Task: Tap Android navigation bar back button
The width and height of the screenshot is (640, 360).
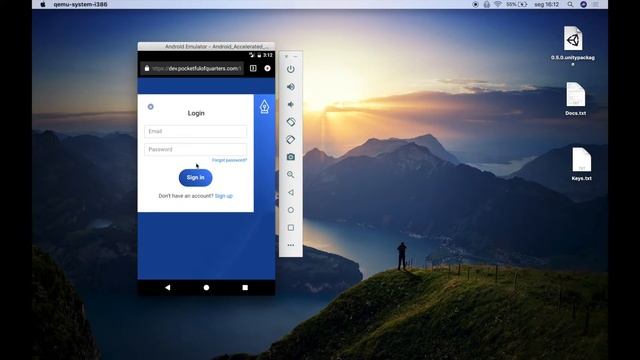Action: click(167, 287)
